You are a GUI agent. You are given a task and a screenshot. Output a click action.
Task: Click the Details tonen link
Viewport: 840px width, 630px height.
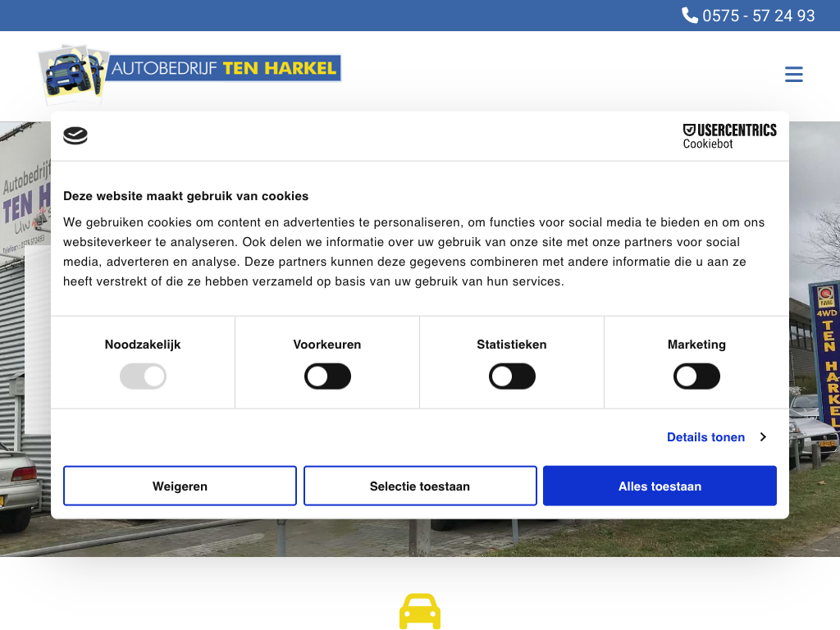tap(705, 437)
